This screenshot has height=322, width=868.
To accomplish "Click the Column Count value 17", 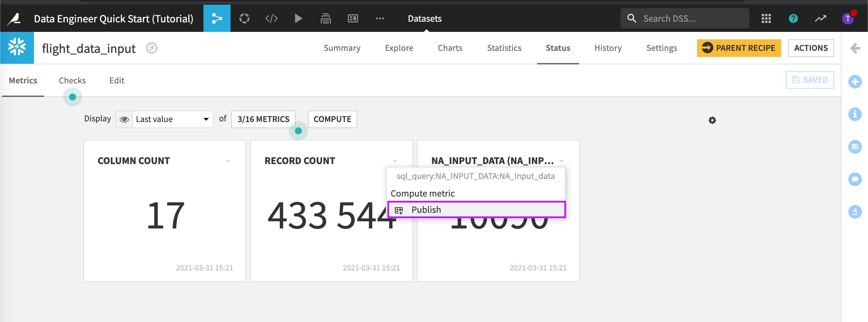I will [166, 215].
